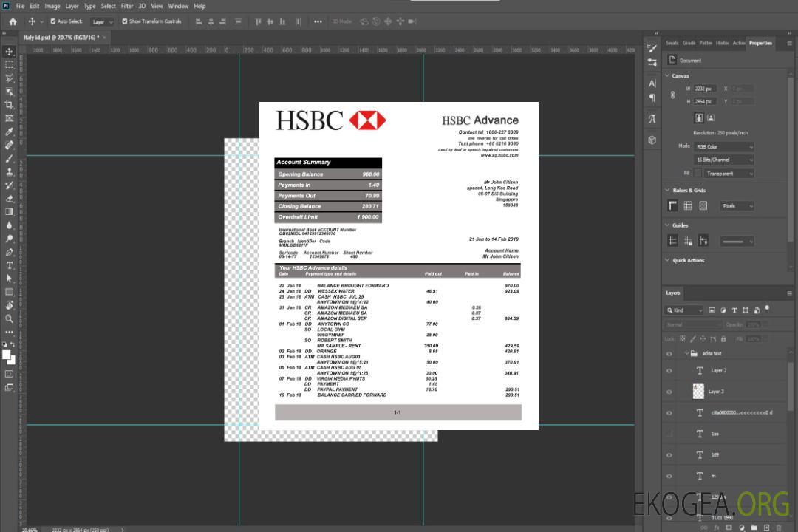Set canvas orientation to landscape
The height and width of the screenshot is (532, 798).
(711, 118)
